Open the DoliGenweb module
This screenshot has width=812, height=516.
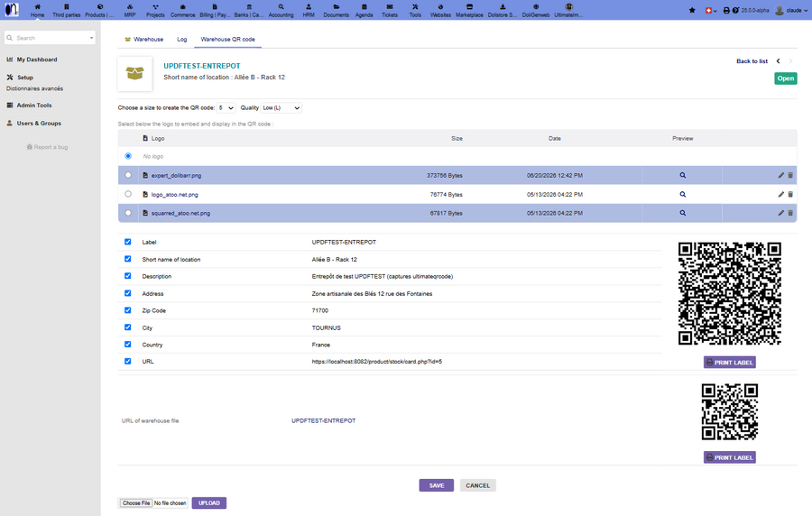coord(536,10)
